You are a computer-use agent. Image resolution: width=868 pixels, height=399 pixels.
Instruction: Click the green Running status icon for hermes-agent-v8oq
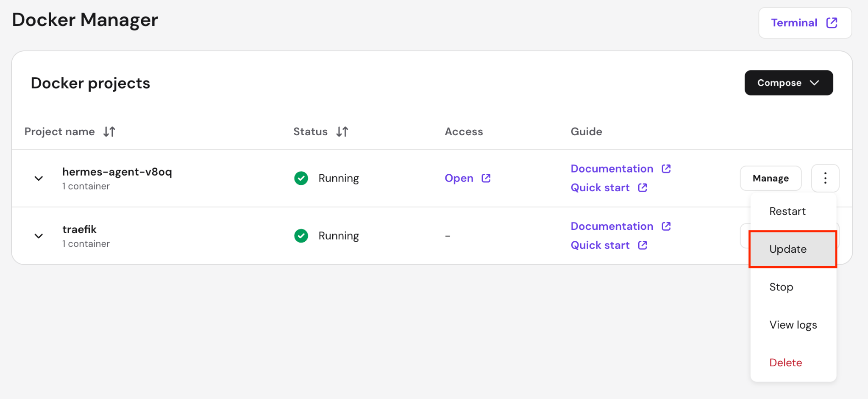[301, 178]
